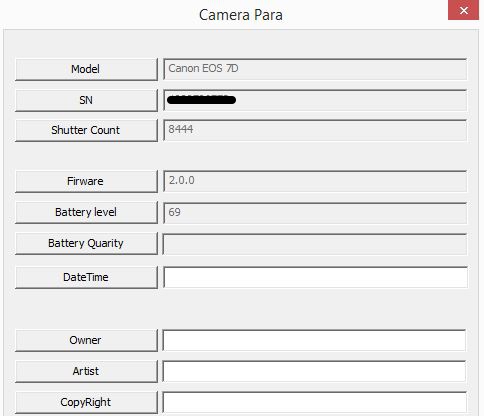This screenshot has height=416, width=484.
Task: Select the Canon EOS 7D model field
Action: coord(315,69)
